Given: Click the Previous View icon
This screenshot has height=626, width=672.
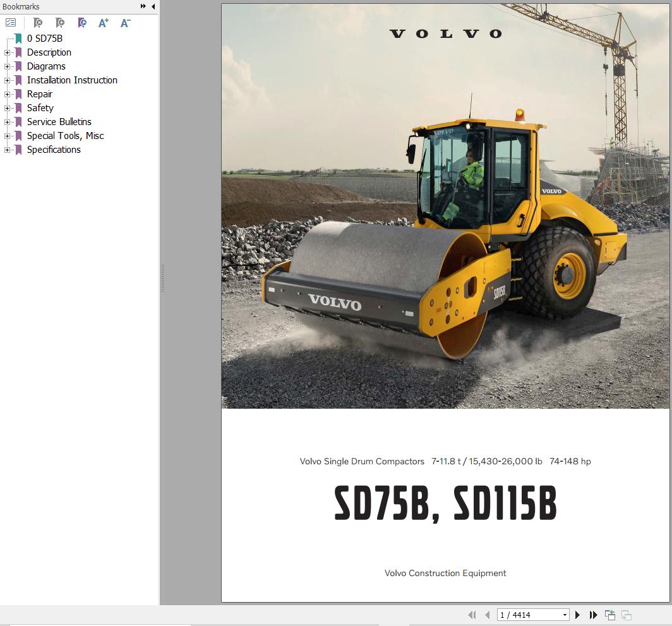Looking at the screenshot, I should click(609, 615).
